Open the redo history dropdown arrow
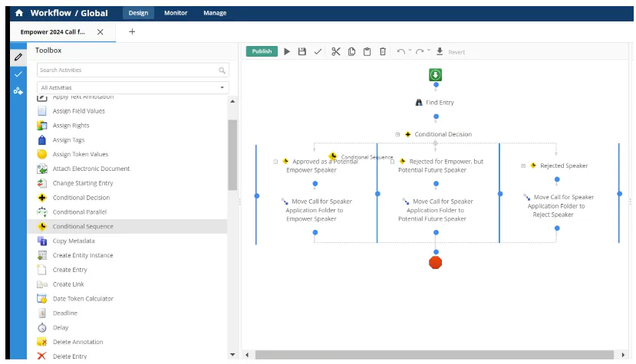The height and width of the screenshot is (364, 636). pyautogui.click(x=429, y=51)
